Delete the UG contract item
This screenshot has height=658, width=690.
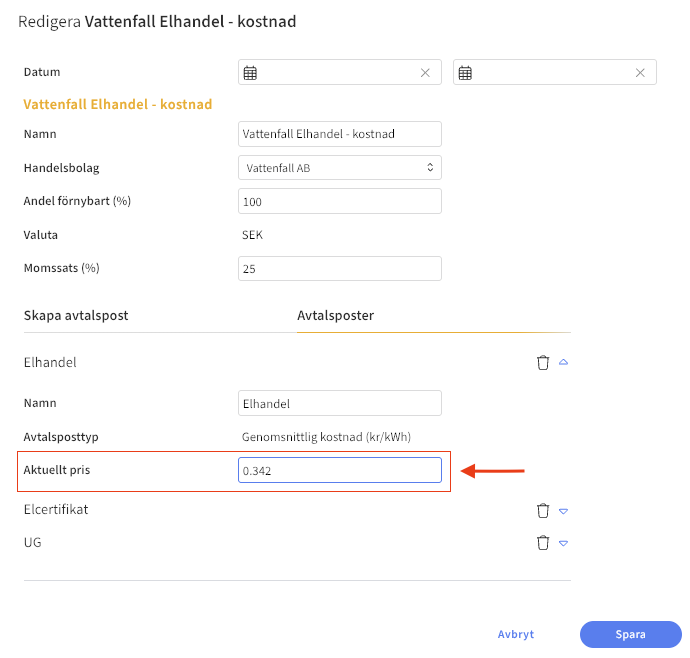point(543,543)
